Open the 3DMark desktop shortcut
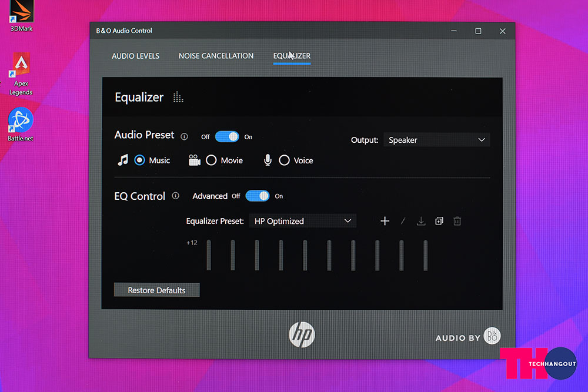Image resolution: width=588 pixels, height=392 pixels. click(21, 16)
